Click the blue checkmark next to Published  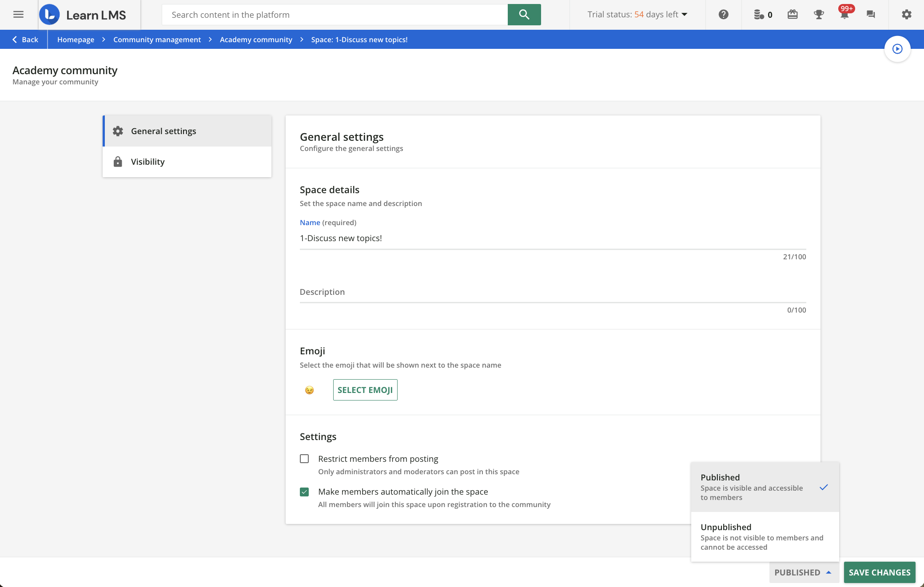tap(824, 487)
